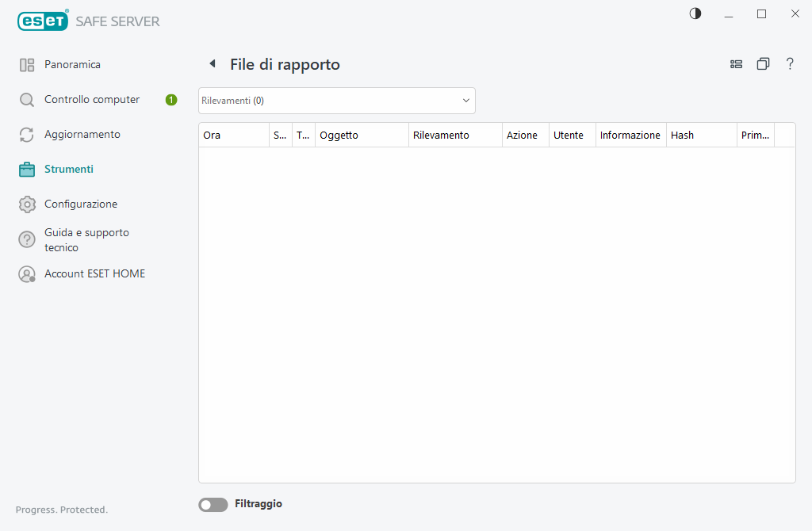812x531 pixels.
Task: Open the Strumenti menu item
Action: coord(69,169)
